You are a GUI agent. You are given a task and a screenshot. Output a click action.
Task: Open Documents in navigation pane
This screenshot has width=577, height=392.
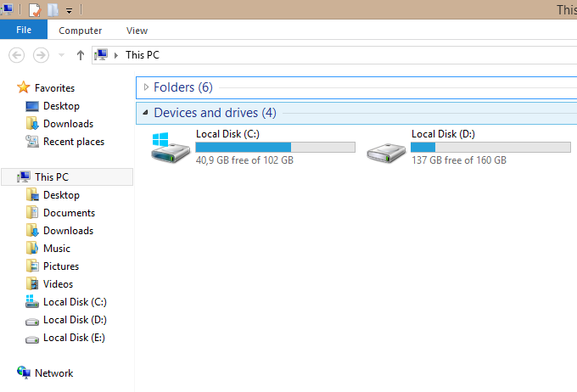pyautogui.click(x=69, y=213)
